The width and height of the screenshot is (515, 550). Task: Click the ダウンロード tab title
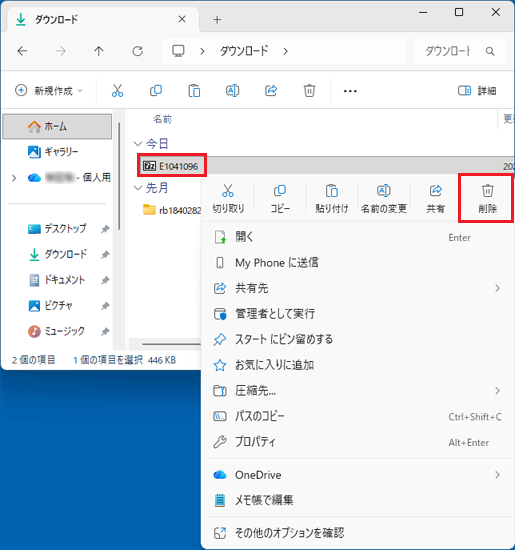(56, 19)
